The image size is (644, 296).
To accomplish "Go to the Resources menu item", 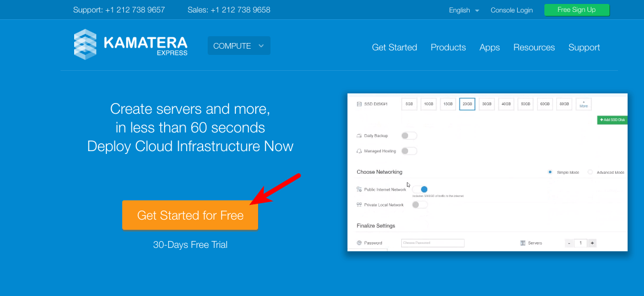I will tap(534, 48).
